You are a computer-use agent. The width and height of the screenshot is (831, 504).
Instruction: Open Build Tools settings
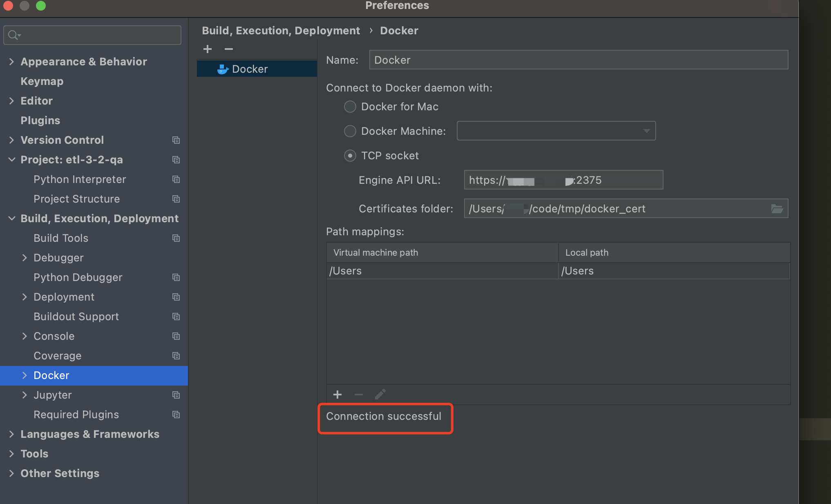coord(61,238)
